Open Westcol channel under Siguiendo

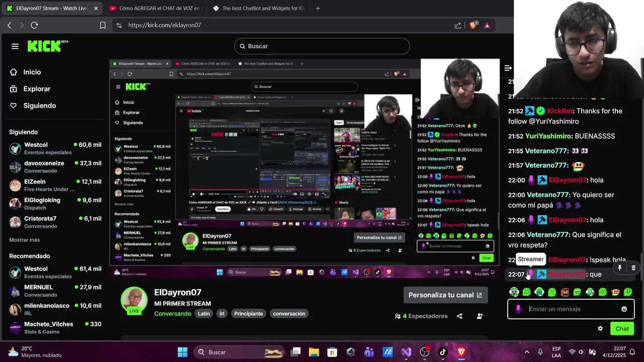[55, 148]
